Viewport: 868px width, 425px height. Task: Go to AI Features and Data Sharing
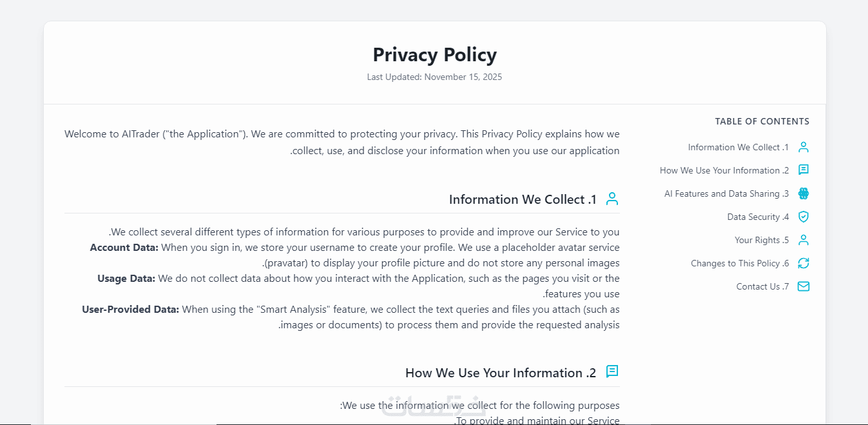tap(726, 194)
